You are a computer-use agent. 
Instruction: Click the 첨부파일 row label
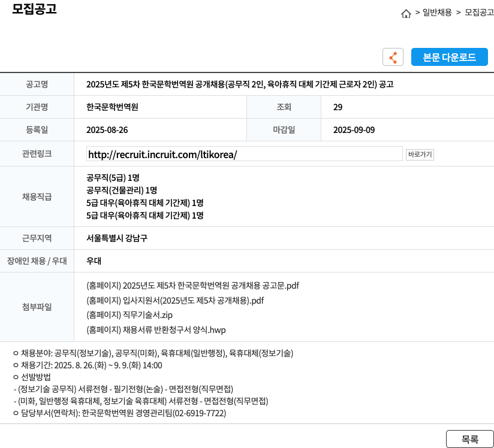coord(37,307)
